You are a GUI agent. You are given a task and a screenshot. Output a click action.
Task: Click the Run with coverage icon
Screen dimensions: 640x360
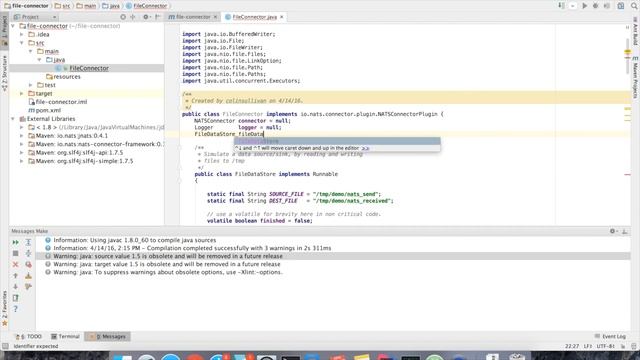(x=607, y=6)
